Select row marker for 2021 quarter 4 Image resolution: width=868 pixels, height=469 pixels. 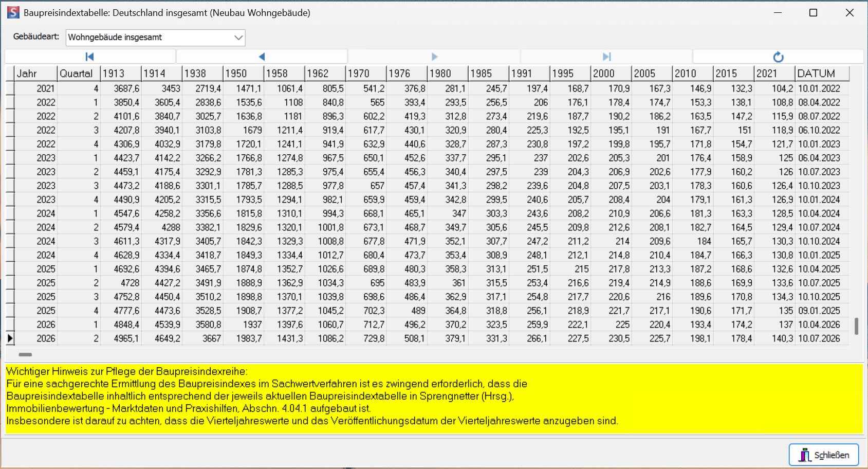[x=10, y=88]
